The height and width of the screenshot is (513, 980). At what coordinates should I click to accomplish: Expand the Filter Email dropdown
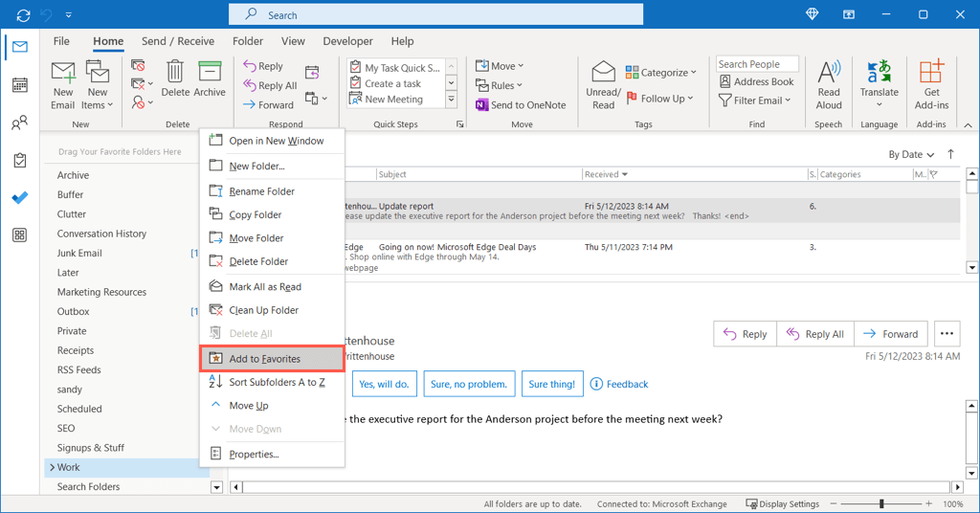click(754, 100)
